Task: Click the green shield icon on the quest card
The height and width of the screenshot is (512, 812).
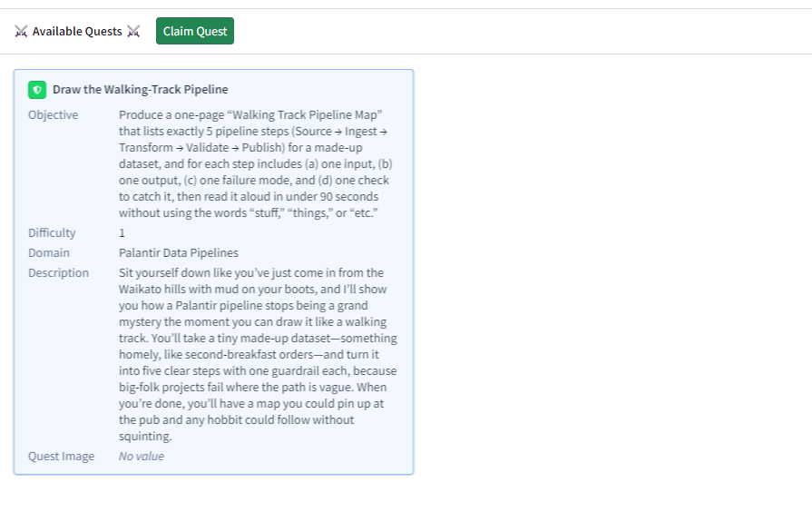Action: pyautogui.click(x=37, y=90)
